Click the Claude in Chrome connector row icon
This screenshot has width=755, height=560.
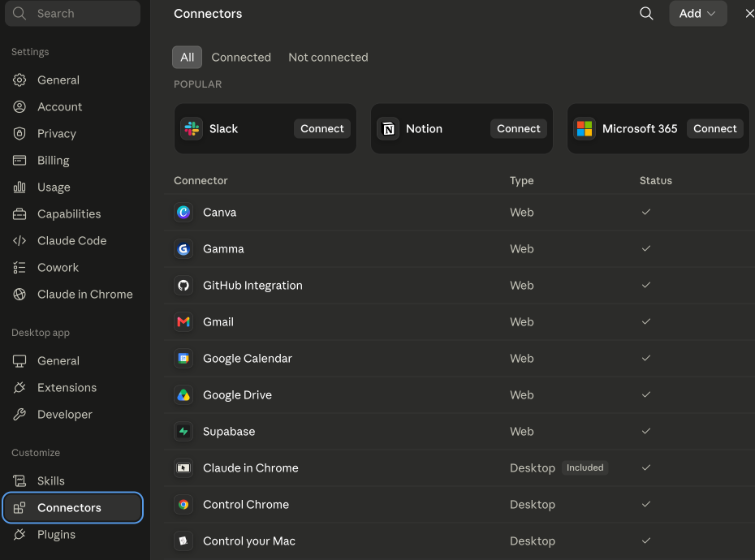pyautogui.click(x=183, y=468)
